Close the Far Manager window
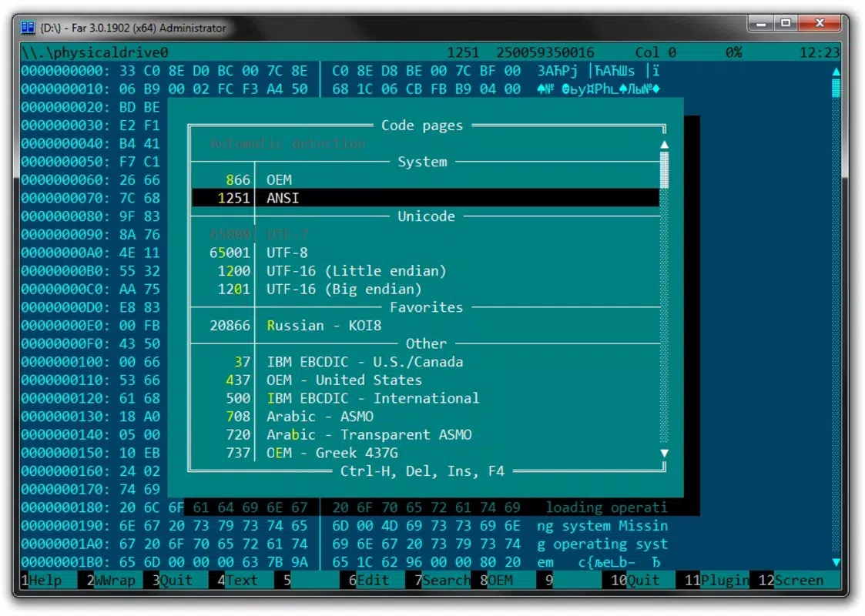The width and height of the screenshot is (865, 616). [x=820, y=24]
